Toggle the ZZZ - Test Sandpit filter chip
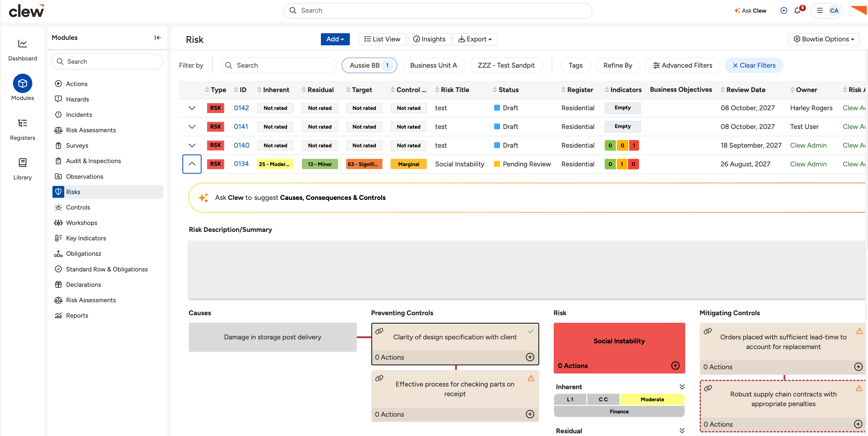This screenshot has height=436, width=868. 506,66
